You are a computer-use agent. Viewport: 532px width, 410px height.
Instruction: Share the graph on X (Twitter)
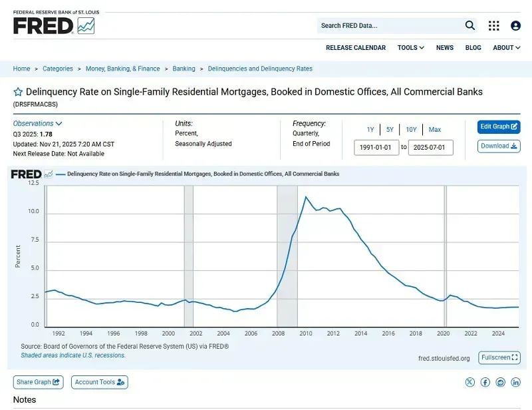coord(470,382)
